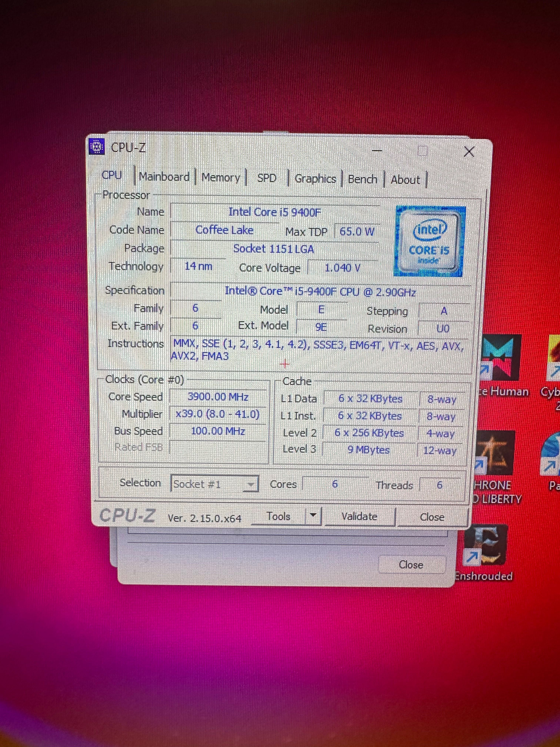
Task: Click the Revision value U0
Action: point(443,328)
